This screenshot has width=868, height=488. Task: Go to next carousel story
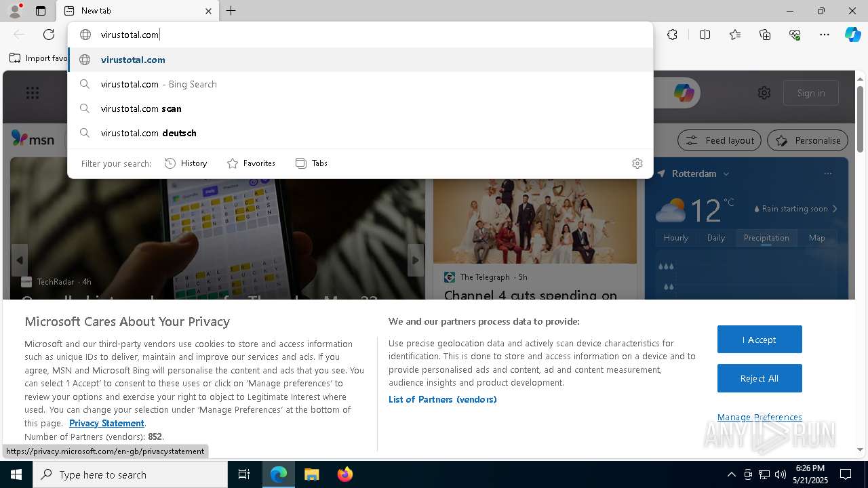click(x=416, y=260)
